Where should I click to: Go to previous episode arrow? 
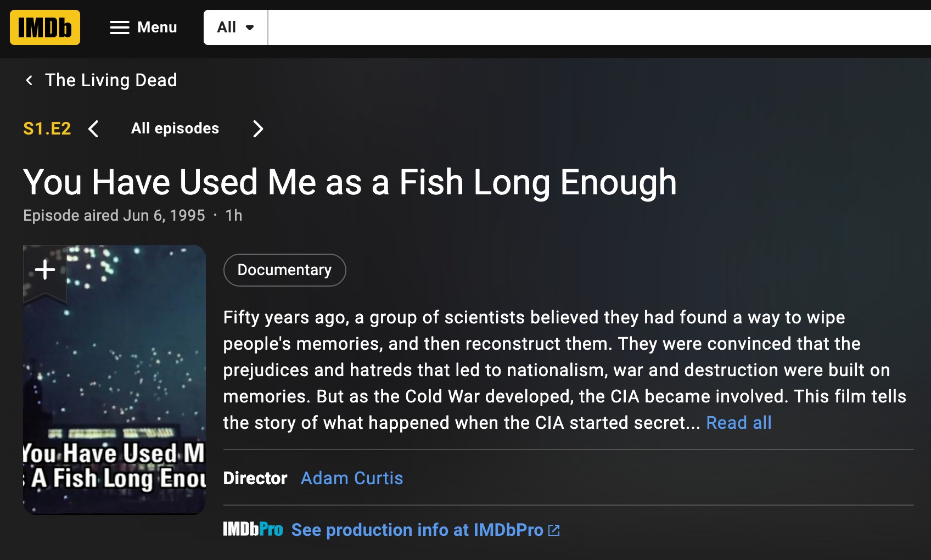[94, 129]
